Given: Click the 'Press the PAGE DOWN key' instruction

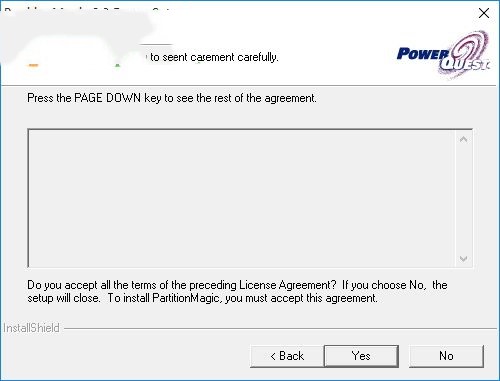Looking at the screenshot, I should click(x=172, y=98).
